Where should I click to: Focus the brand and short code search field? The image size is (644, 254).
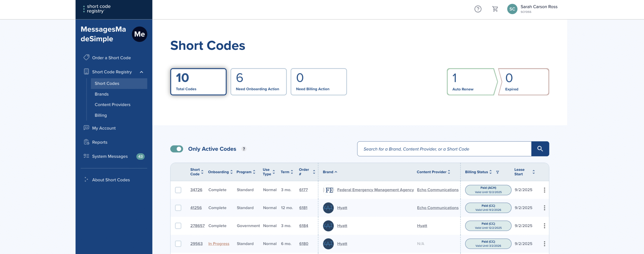(444, 149)
